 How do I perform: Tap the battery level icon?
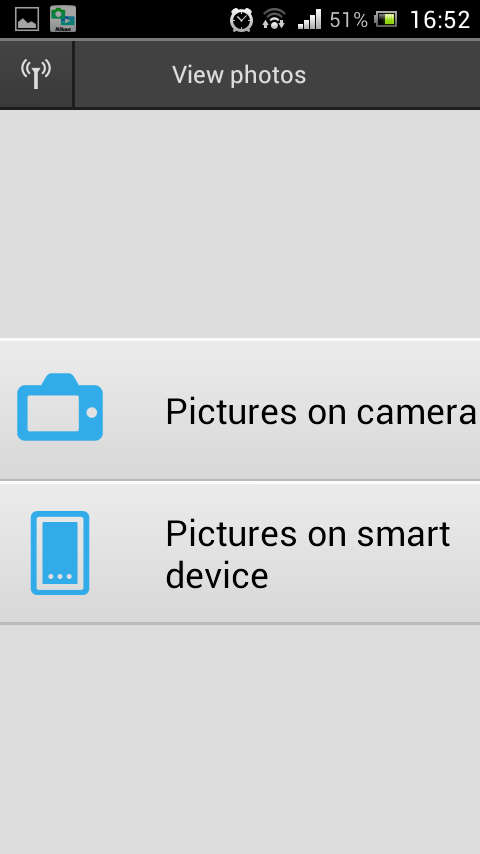(386, 20)
